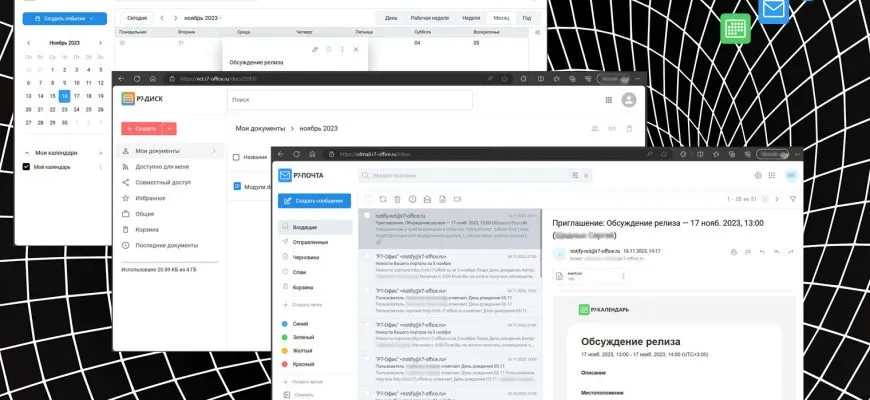Close the calendar event popup

pyautogui.click(x=356, y=49)
